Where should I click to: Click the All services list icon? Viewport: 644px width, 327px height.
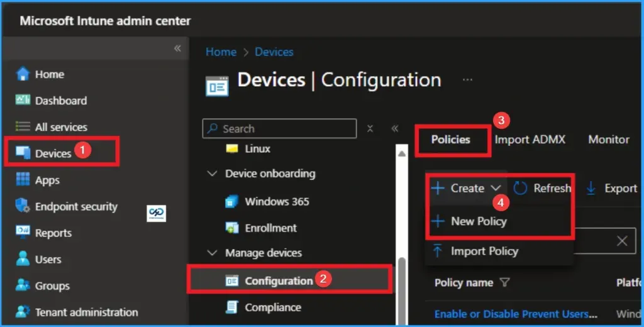pos(23,126)
